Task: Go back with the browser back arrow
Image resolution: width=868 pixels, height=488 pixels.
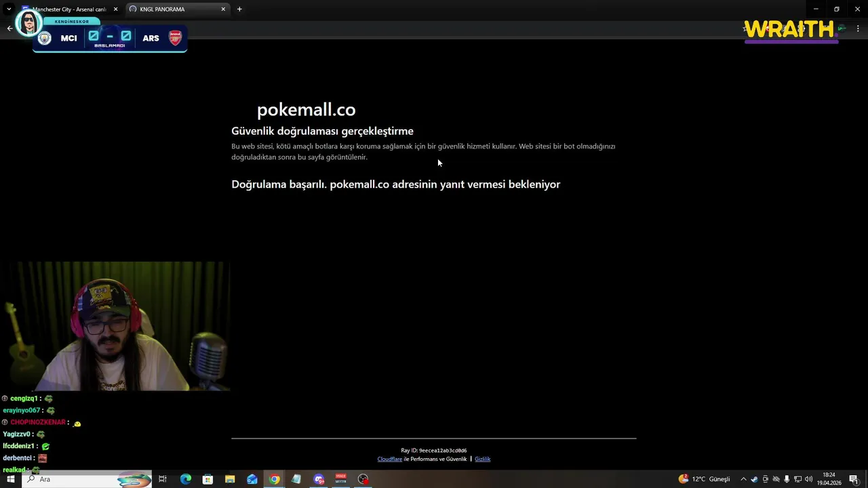Action: click(9, 28)
